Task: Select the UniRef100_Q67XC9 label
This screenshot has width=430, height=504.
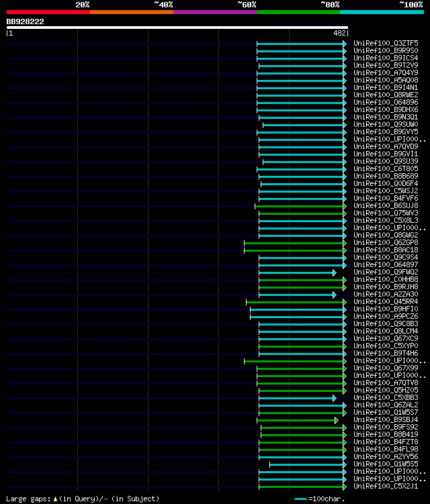Action: pyautogui.click(x=386, y=338)
